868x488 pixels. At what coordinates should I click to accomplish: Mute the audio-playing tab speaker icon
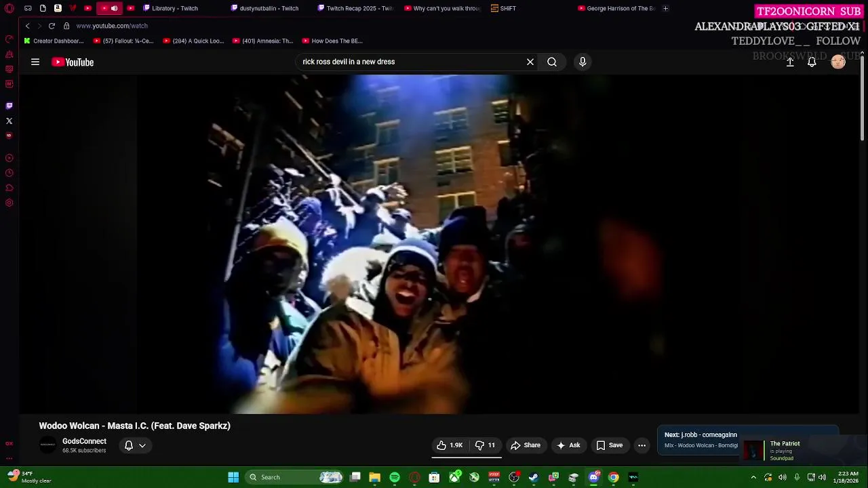tap(114, 8)
